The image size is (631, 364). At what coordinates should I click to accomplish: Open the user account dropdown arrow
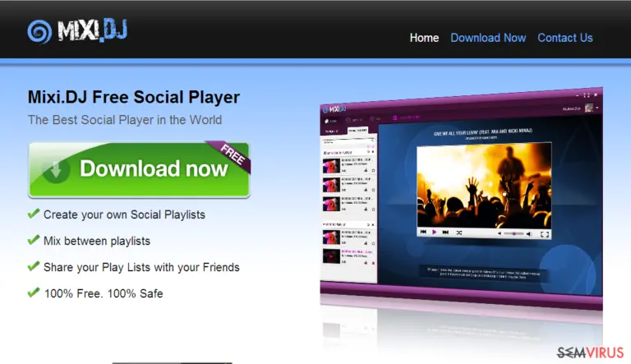(x=597, y=108)
